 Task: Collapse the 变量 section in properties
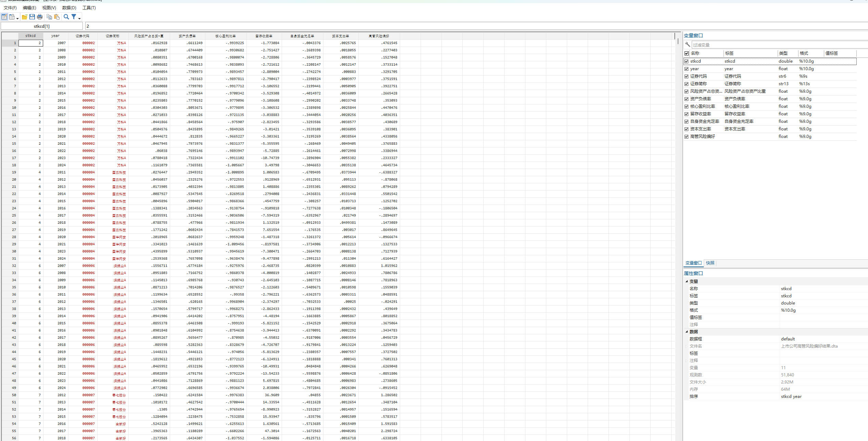point(687,281)
